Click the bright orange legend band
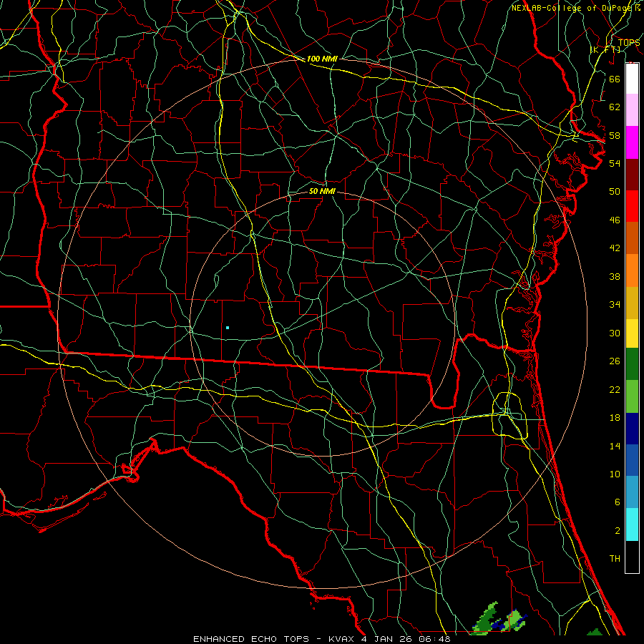The image size is (644, 644). pyautogui.click(x=632, y=270)
